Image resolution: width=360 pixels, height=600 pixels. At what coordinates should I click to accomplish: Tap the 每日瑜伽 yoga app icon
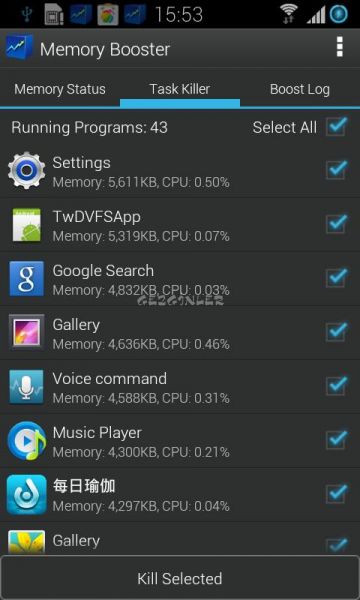pos(26,495)
